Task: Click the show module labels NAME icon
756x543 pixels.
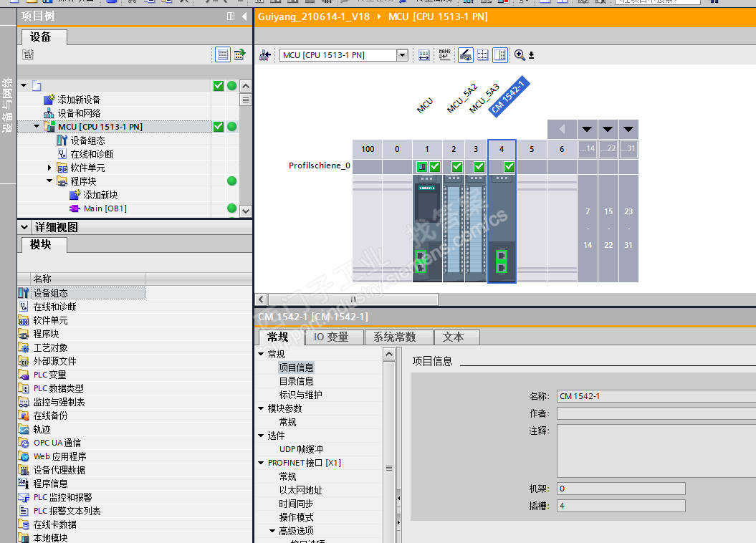Action: (444, 55)
